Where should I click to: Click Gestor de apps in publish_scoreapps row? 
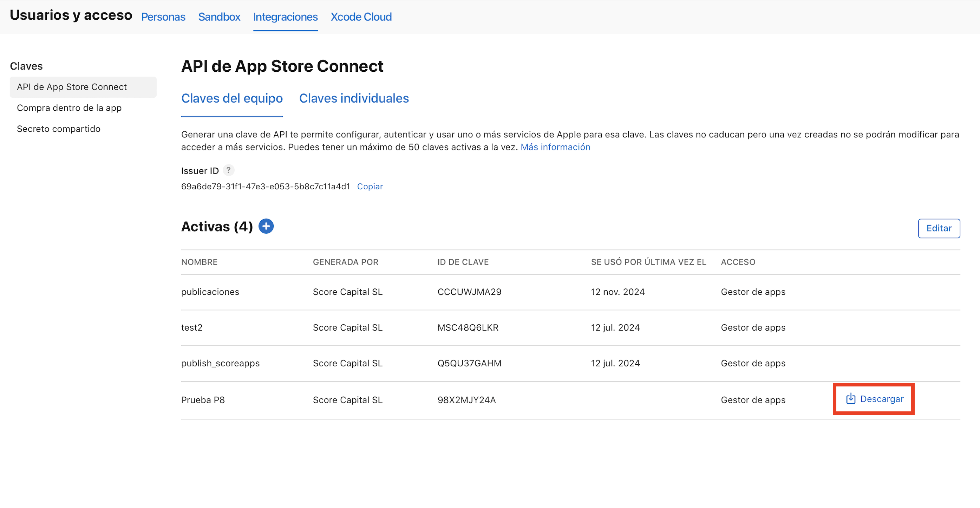[x=753, y=363]
